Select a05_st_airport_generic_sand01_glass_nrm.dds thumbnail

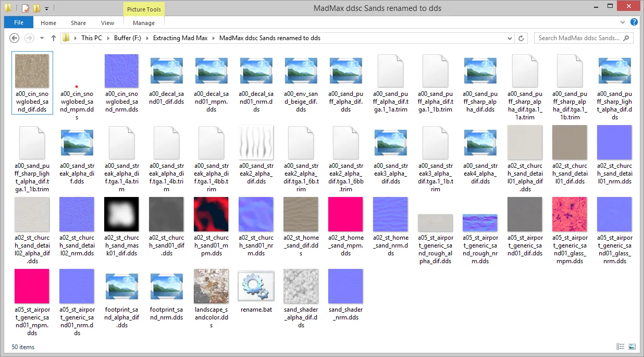pyautogui.click(x=615, y=215)
